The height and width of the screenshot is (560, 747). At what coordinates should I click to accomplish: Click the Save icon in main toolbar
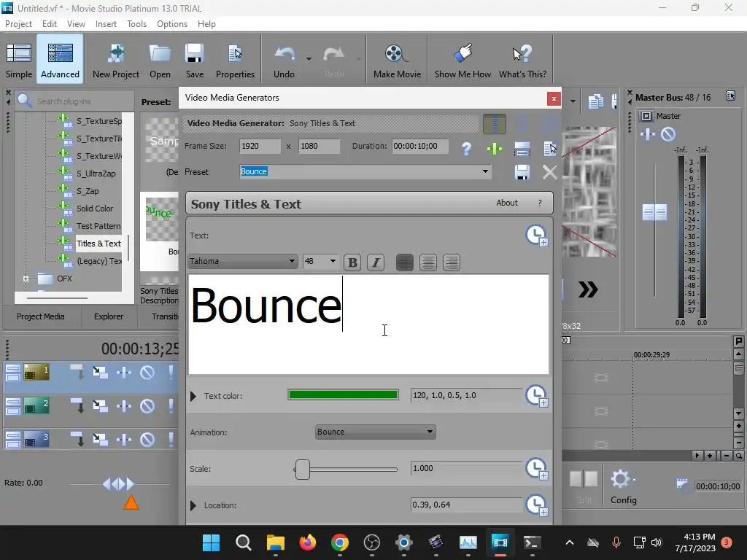[194, 60]
